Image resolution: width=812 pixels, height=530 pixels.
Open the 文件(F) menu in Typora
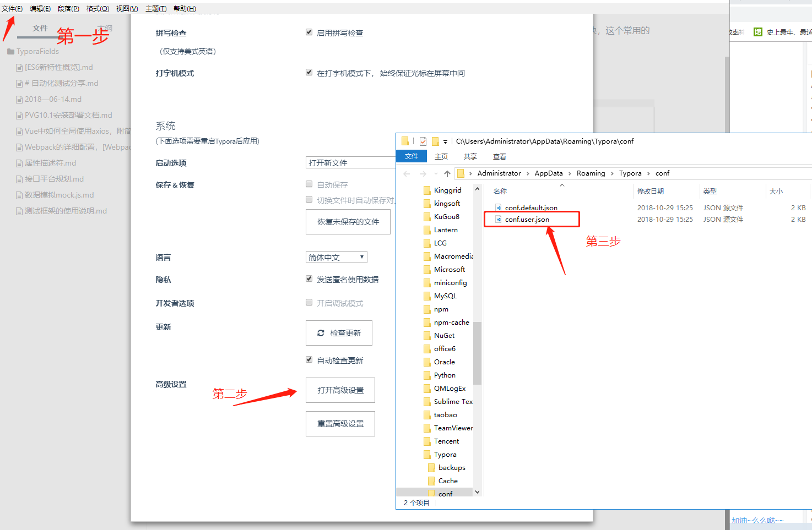pyautogui.click(x=12, y=9)
